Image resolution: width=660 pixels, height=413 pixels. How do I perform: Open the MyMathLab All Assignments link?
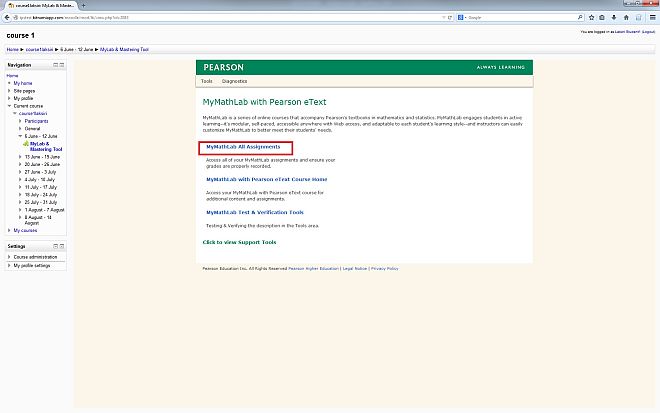(243, 147)
